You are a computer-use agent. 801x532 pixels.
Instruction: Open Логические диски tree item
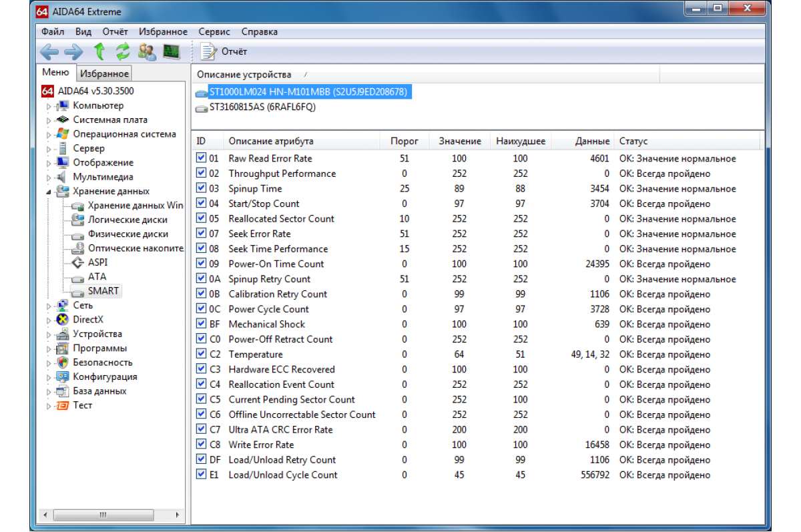pos(127,220)
